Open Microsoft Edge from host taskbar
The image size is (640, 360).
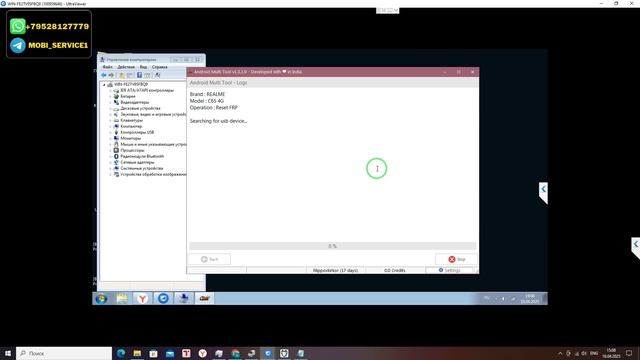point(121,353)
